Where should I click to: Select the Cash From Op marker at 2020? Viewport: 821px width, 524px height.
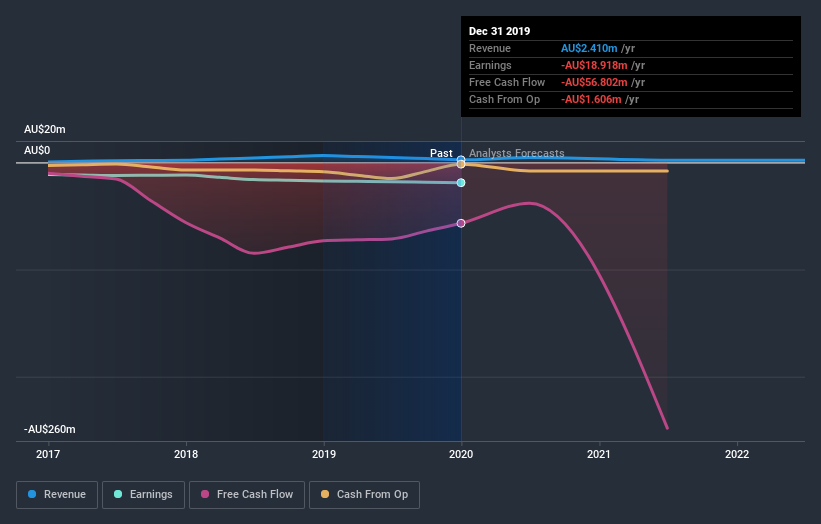(461, 164)
